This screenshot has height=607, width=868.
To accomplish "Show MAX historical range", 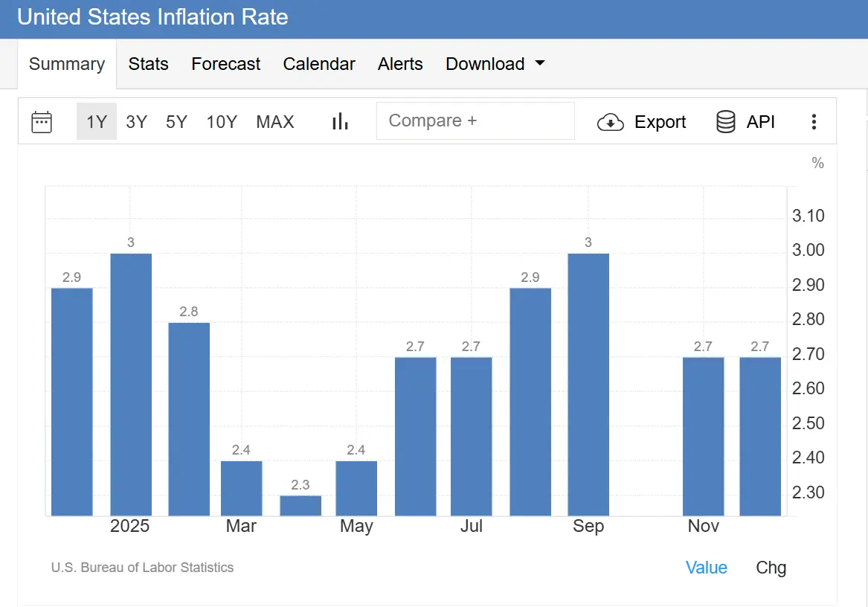I will (275, 122).
